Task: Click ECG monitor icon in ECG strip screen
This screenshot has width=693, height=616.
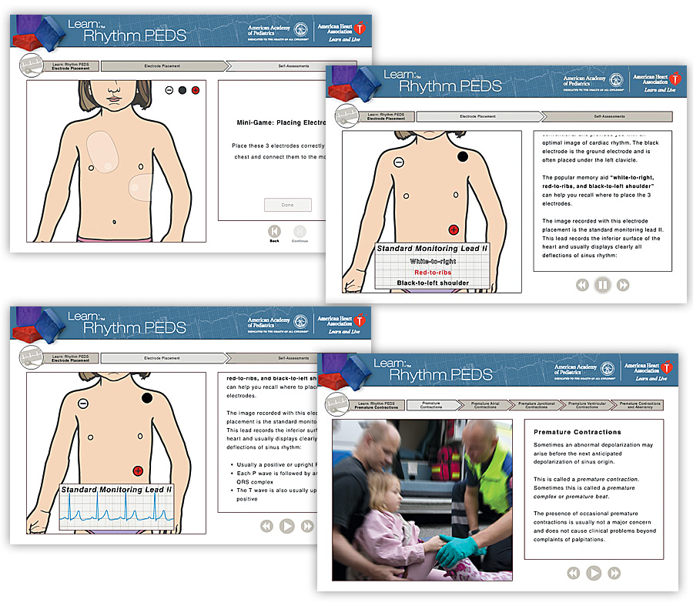Action: (x=31, y=357)
